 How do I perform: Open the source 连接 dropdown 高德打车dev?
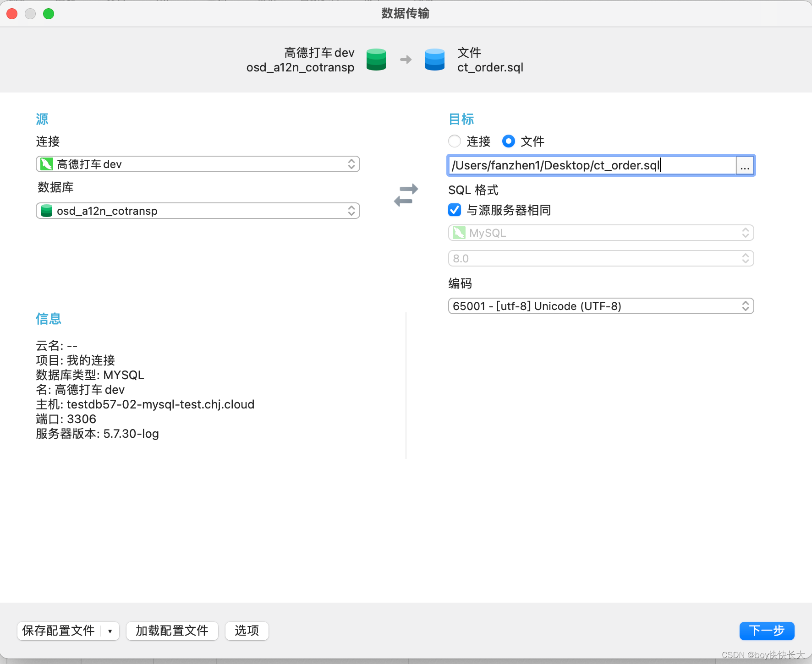click(198, 164)
